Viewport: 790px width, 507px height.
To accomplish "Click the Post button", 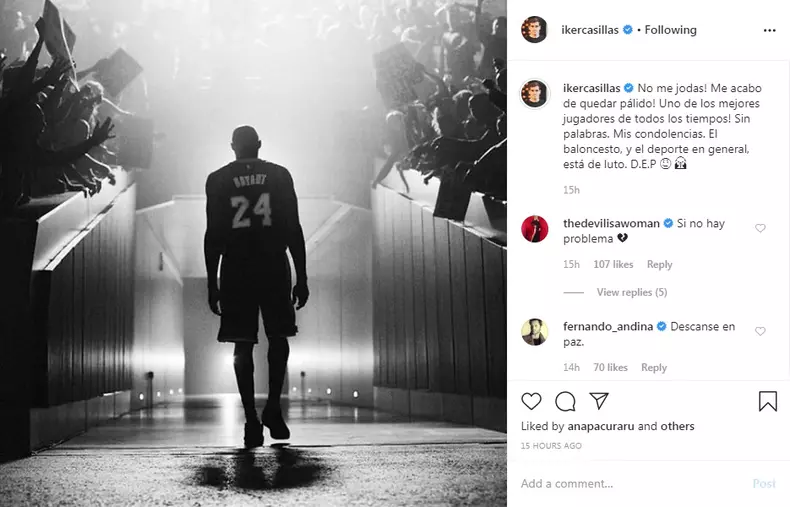I will click(764, 484).
